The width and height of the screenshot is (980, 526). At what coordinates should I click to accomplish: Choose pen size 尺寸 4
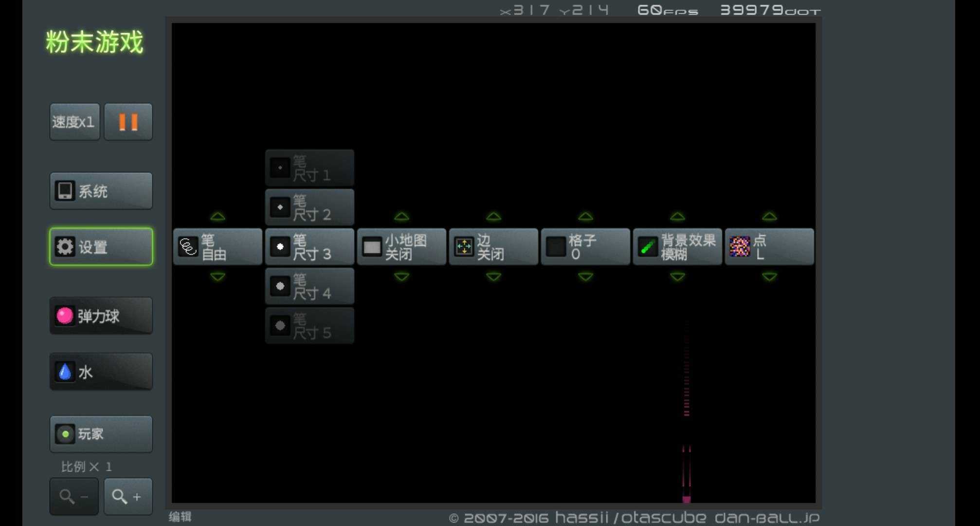pos(309,286)
